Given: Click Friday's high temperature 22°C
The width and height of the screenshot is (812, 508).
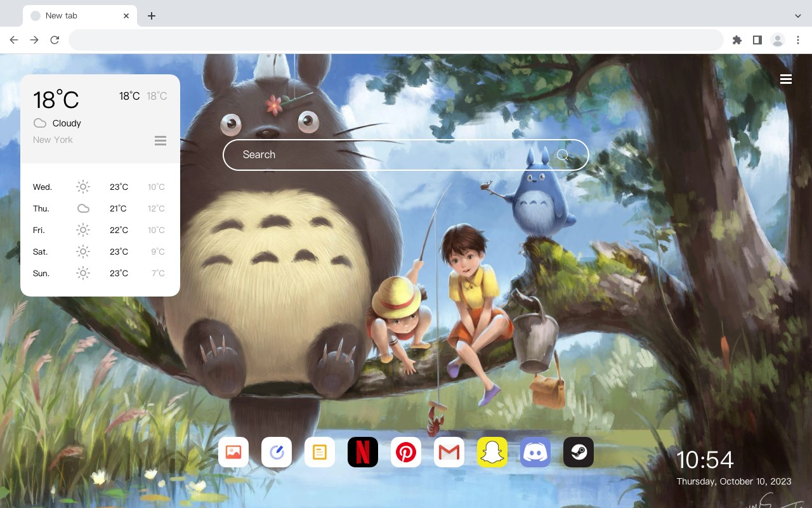Looking at the screenshot, I should [x=119, y=231].
